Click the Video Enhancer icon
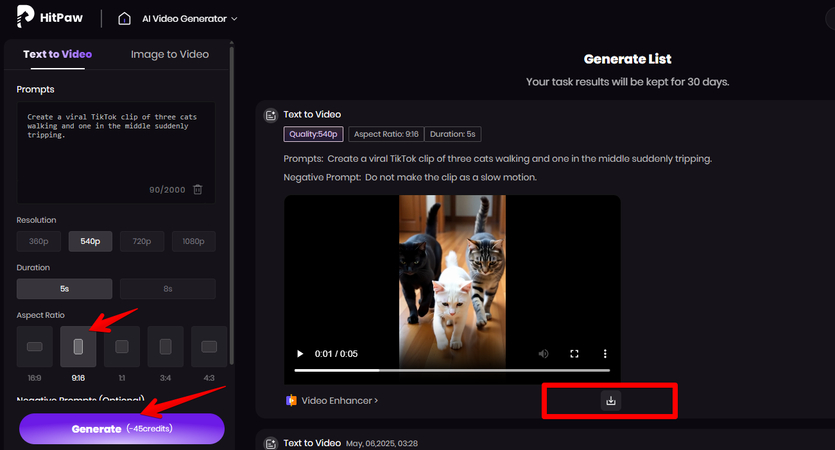 coord(291,400)
